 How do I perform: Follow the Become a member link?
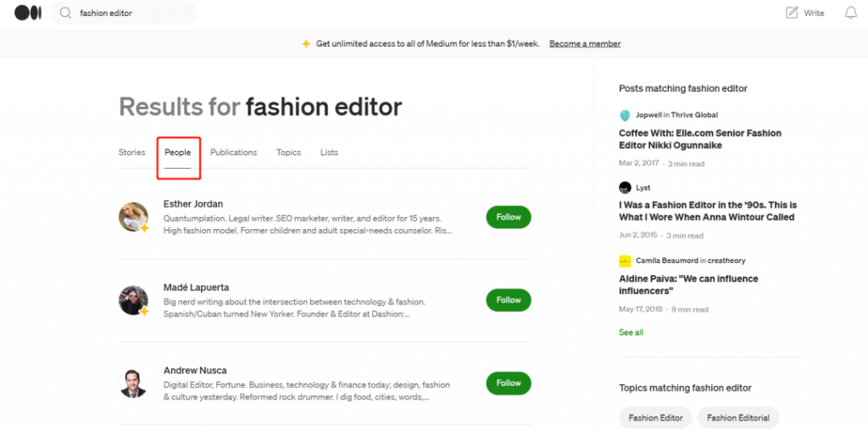[585, 43]
